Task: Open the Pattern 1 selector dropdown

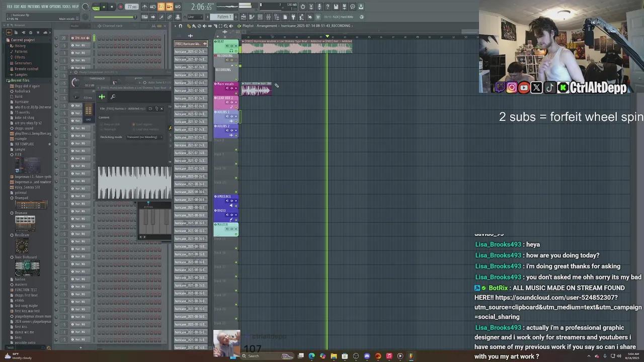Action: (222, 17)
